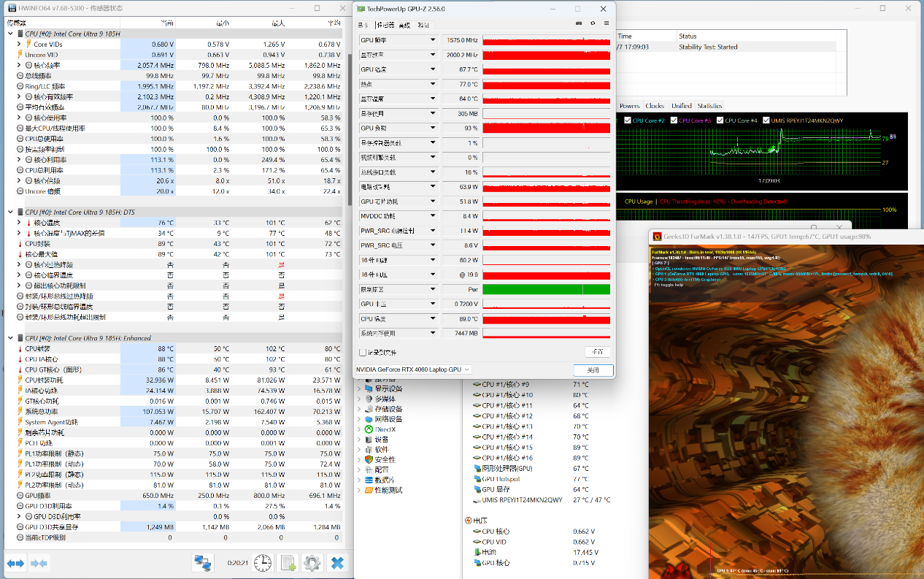Enable the log to file checkbox in GPU-Z
Image resolution: width=924 pixels, height=579 pixels.
click(363, 353)
